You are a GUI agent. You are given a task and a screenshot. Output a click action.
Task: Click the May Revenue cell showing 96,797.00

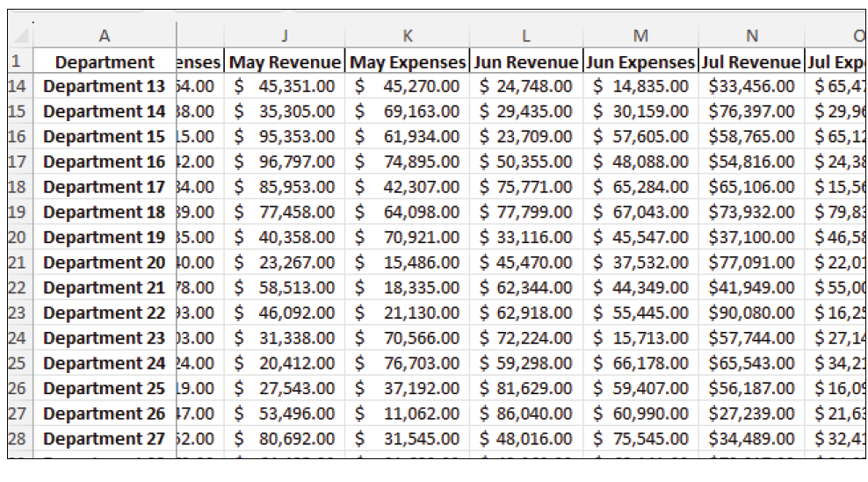click(285, 162)
